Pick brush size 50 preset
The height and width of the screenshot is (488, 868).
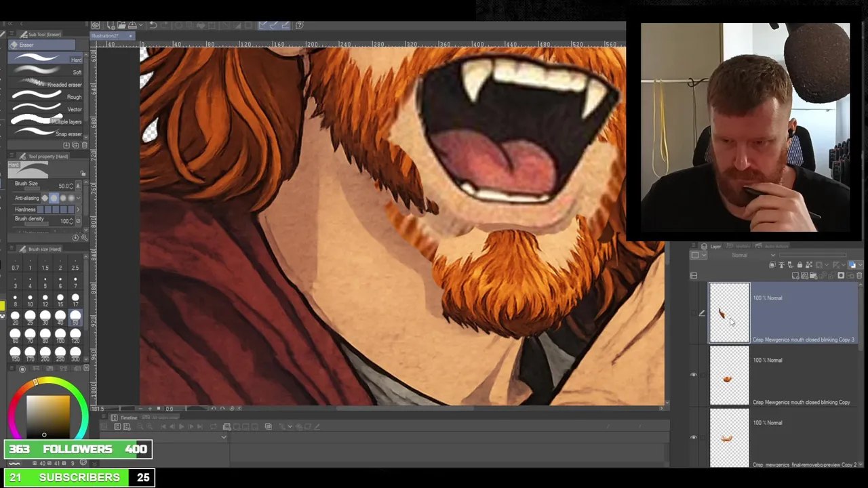pyautogui.click(x=75, y=317)
